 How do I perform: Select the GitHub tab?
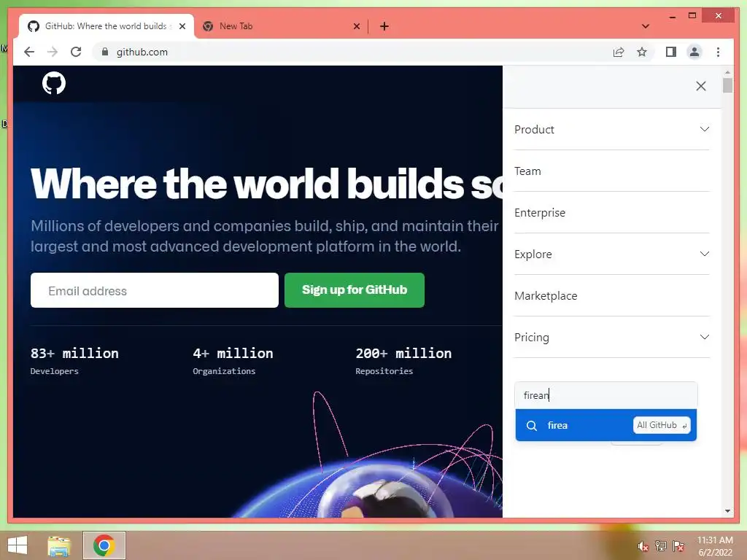[x=107, y=26]
